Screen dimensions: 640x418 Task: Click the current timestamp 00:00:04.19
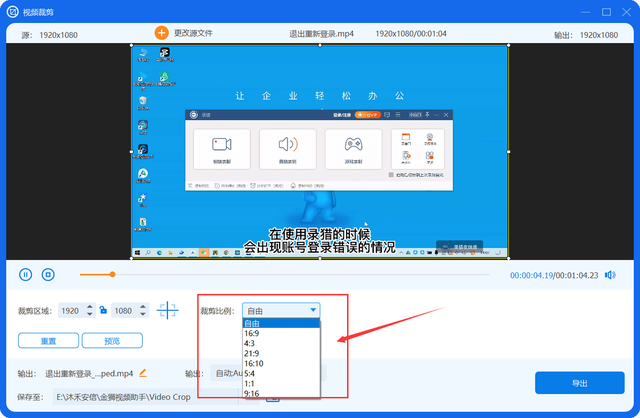tap(531, 276)
